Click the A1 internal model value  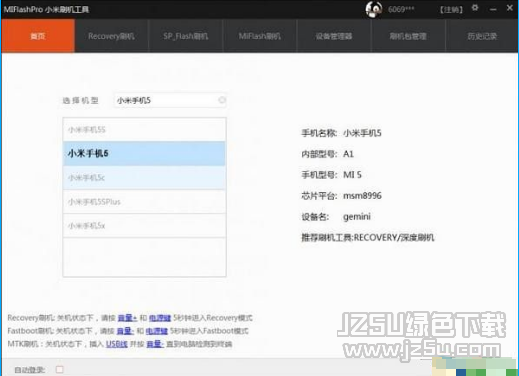click(x=348, y=154)
